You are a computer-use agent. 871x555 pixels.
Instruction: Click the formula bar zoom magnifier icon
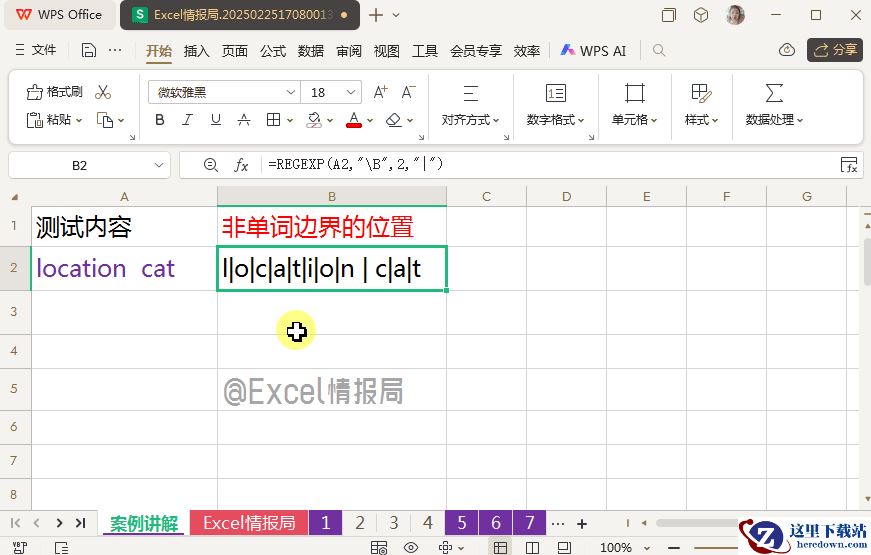[x=211, y=165]
